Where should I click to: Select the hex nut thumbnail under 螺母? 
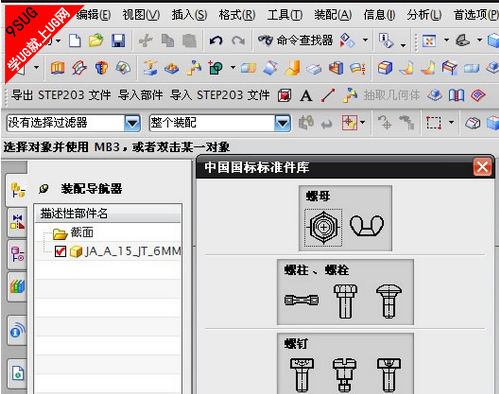pyautogui.click(x=323, y=228)
